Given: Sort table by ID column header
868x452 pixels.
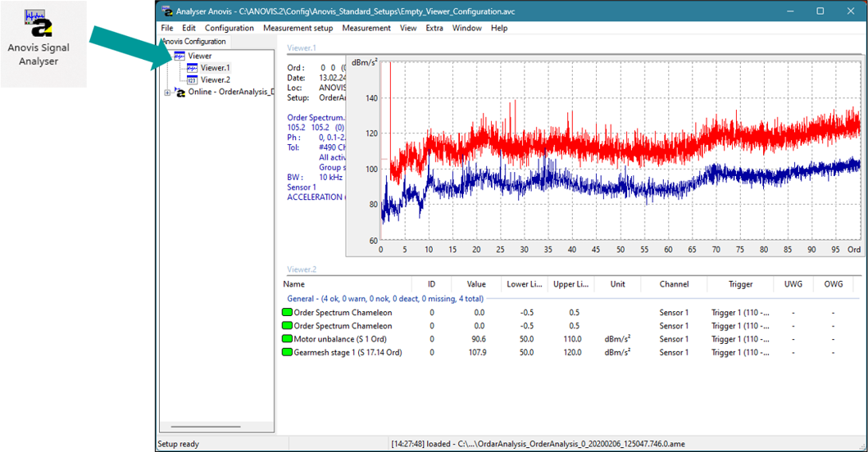Looking at the screenshot, I should click(432, 284).
